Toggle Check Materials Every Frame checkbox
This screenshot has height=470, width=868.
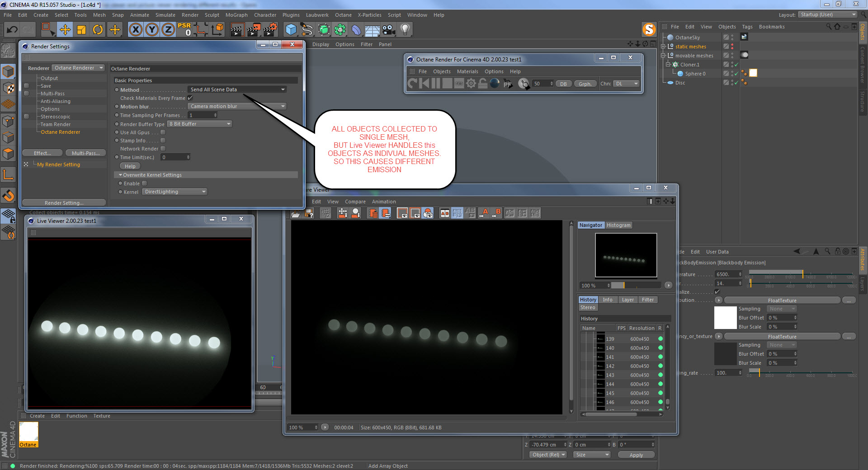(190, 98)
